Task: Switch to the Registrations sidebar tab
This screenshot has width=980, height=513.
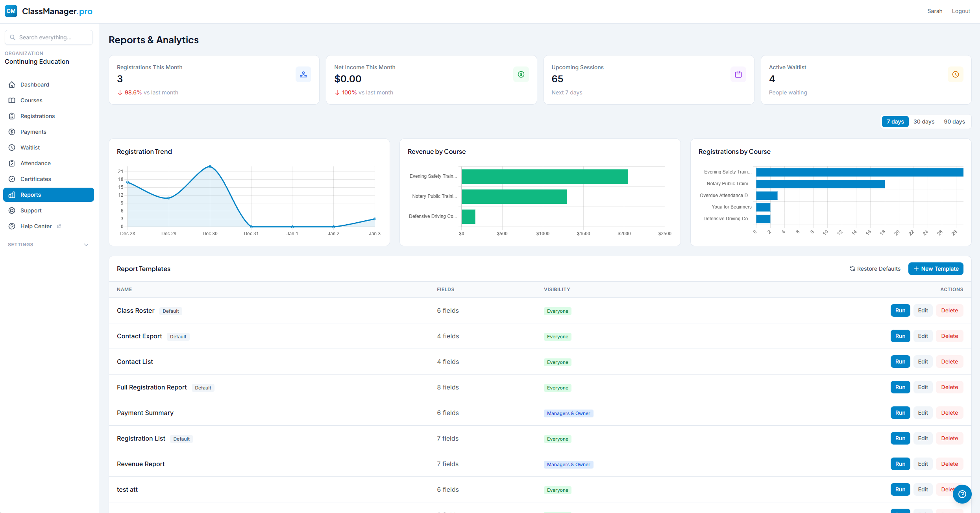Action: click(x=12, y=116)
